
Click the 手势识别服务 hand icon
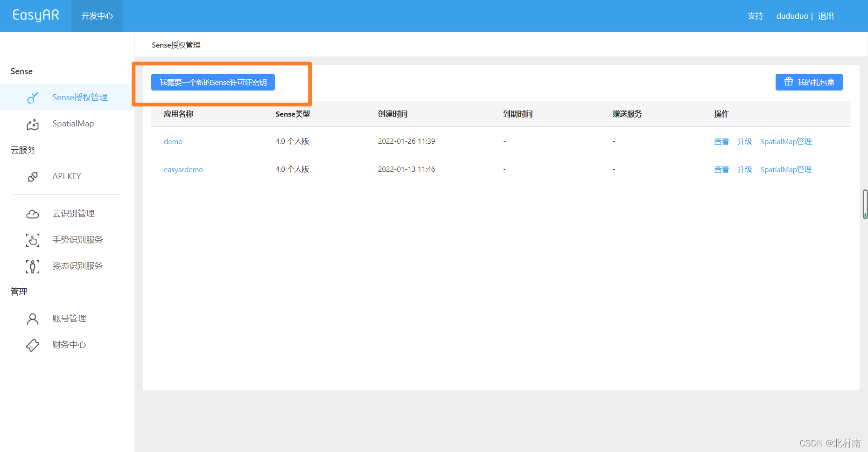tap(33, 240)
